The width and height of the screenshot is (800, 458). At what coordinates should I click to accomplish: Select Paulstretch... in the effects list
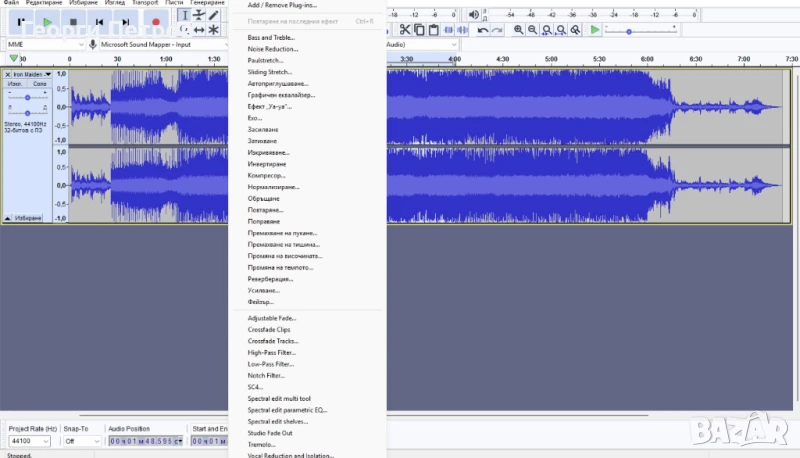point(267,60)
